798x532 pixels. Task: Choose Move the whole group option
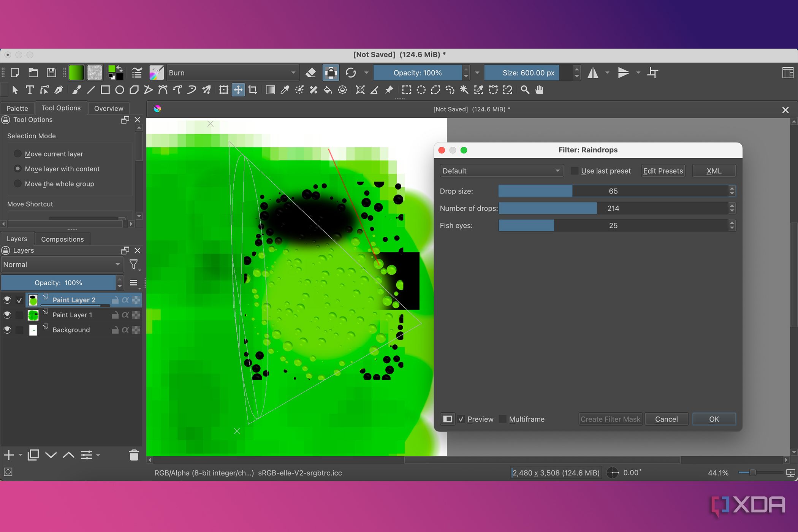tap(17, 184)
